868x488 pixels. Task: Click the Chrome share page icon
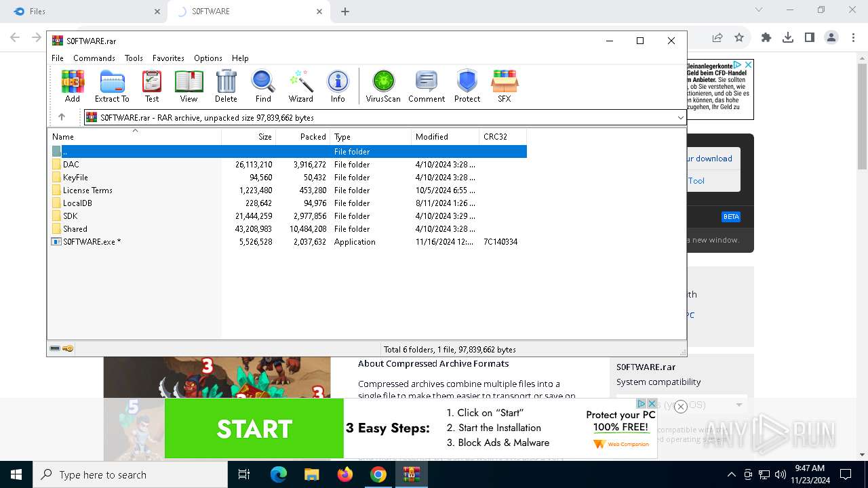click(x=717, y=38)
